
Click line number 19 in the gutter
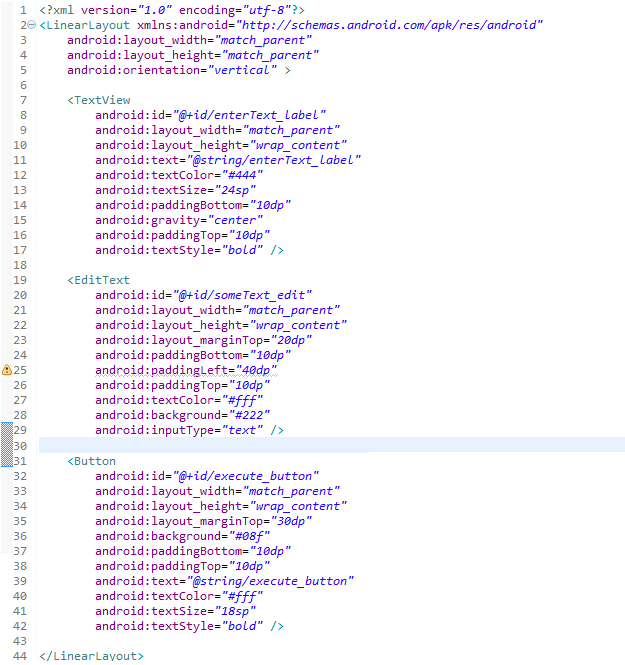[20, 280]
